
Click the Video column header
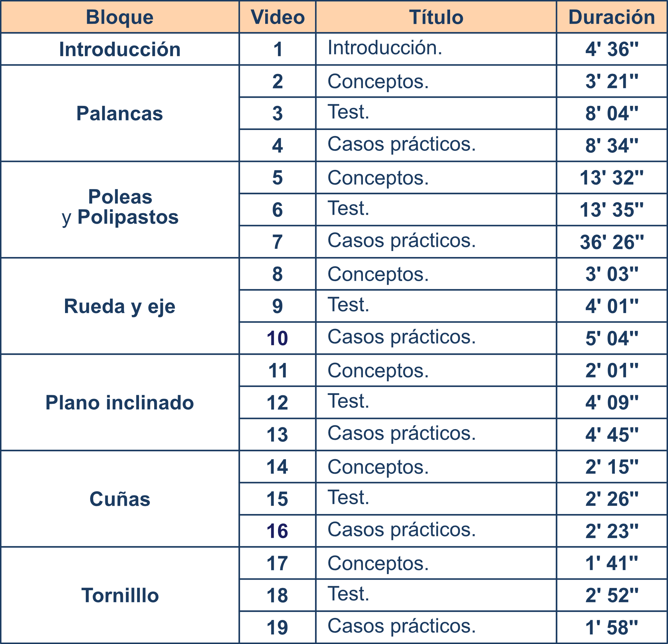(x=277, y=17)
